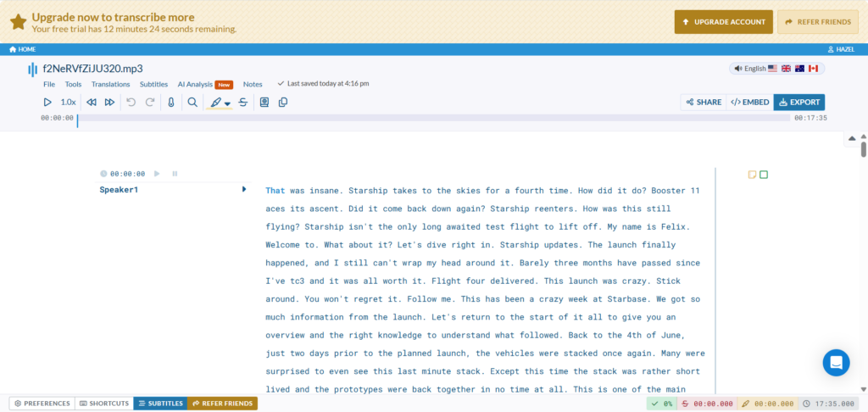Click the 17:35.000 total duration
868x412 pixels.
(x=829, y=404)
